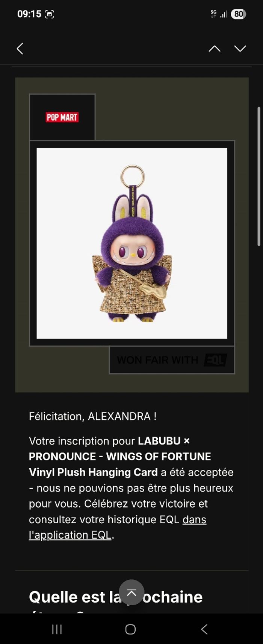The height and width of the screenshot is (644, 263).
Task: Tap the floating scroll-to-top button
Action: pos(131,592)
